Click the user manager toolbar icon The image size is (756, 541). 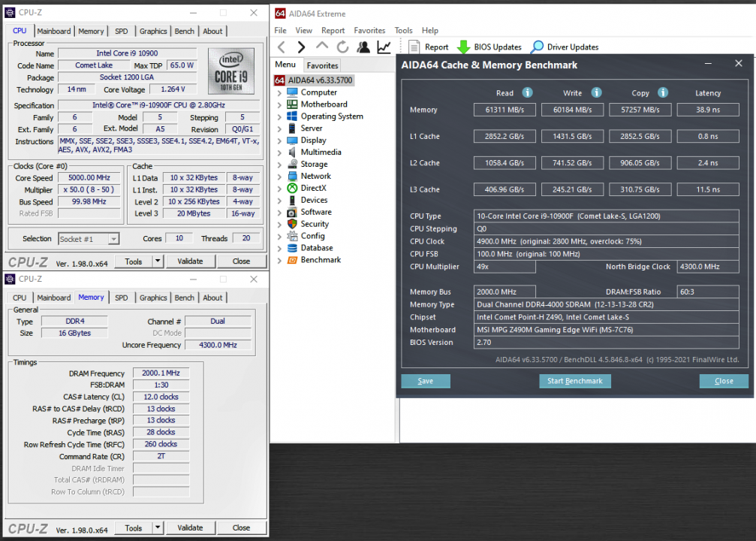coord(363,47)
